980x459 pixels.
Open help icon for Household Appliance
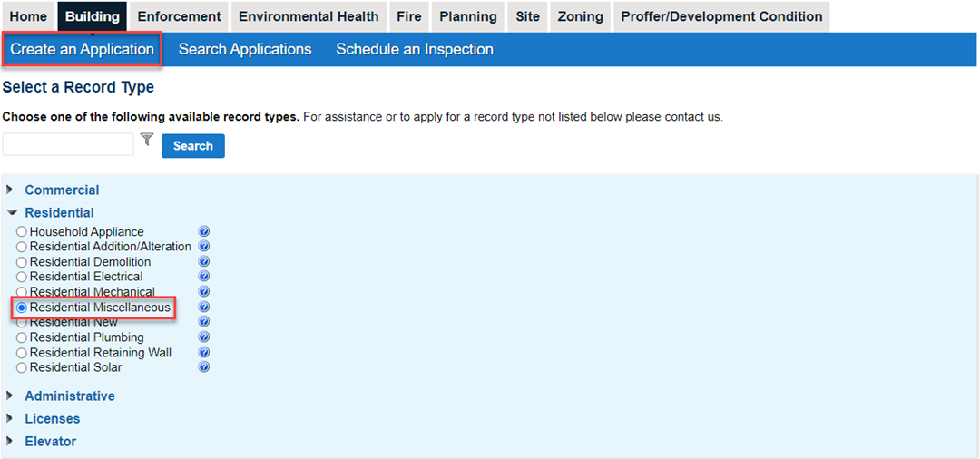click(203, 231)
